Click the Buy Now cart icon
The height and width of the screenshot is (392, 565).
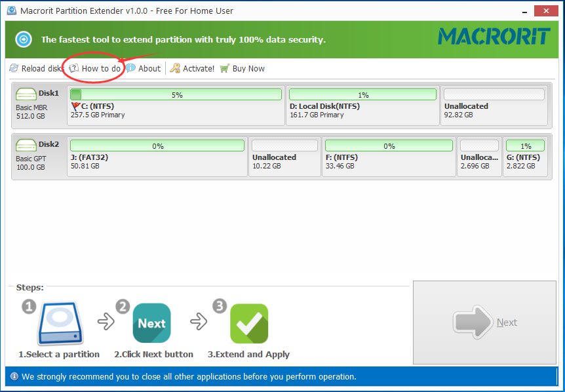pyautogui.click(x=225, y=68)
